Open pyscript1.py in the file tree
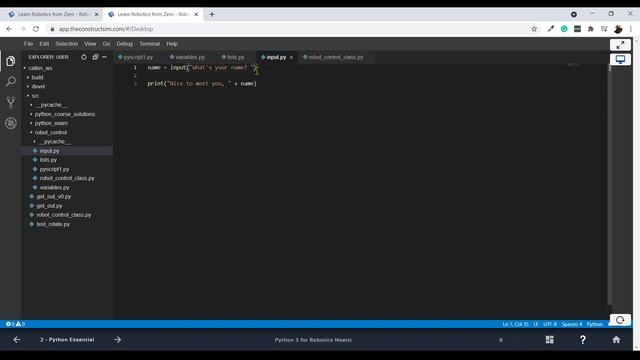 (x=54, y=169)
